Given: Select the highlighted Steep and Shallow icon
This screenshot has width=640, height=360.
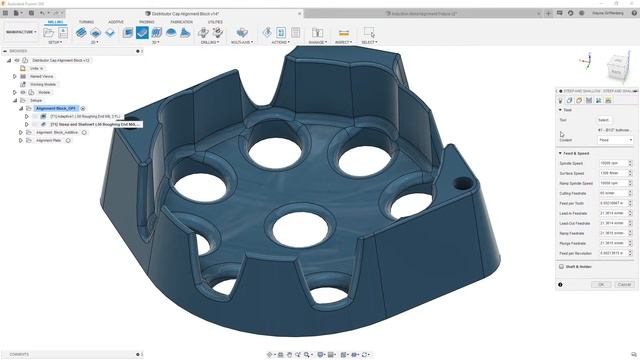Looking at the screenshot, I should (142, 32).
